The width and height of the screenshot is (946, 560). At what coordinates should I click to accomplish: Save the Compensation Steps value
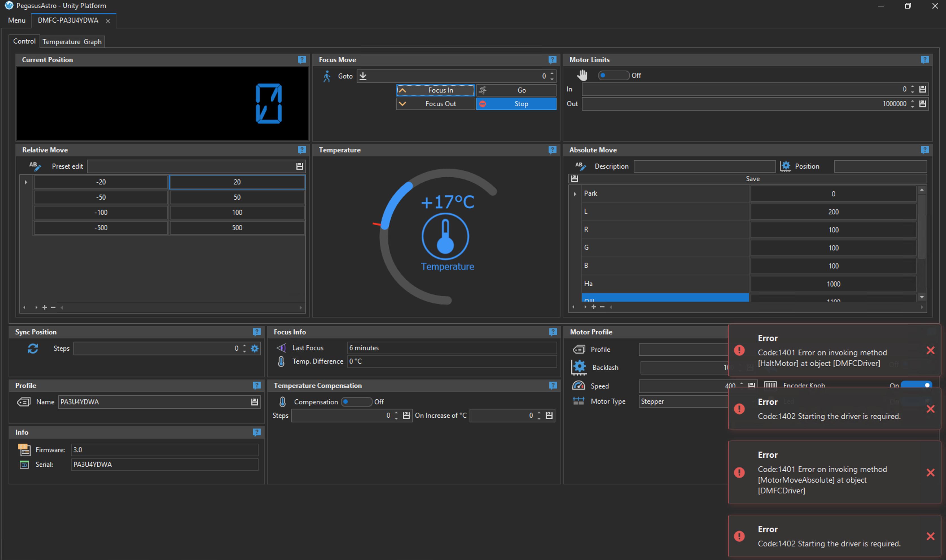tap(406, 415)
